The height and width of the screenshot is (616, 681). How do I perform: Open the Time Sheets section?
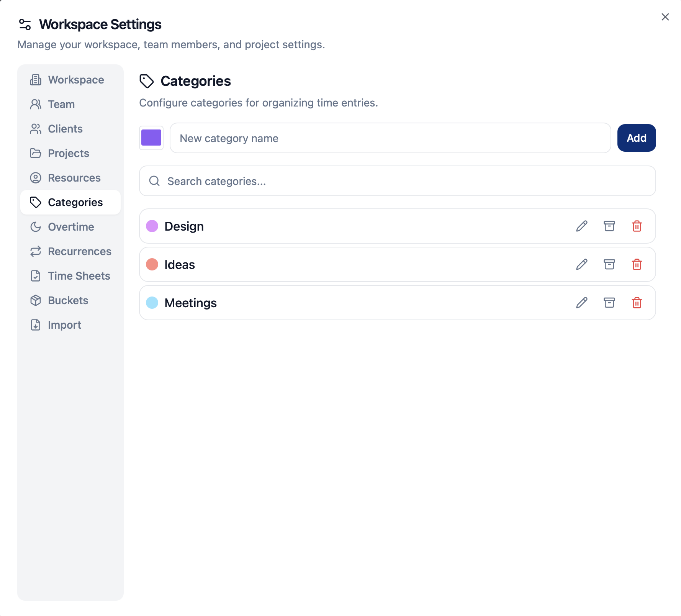pyautogui.click(x=70, y=276)
